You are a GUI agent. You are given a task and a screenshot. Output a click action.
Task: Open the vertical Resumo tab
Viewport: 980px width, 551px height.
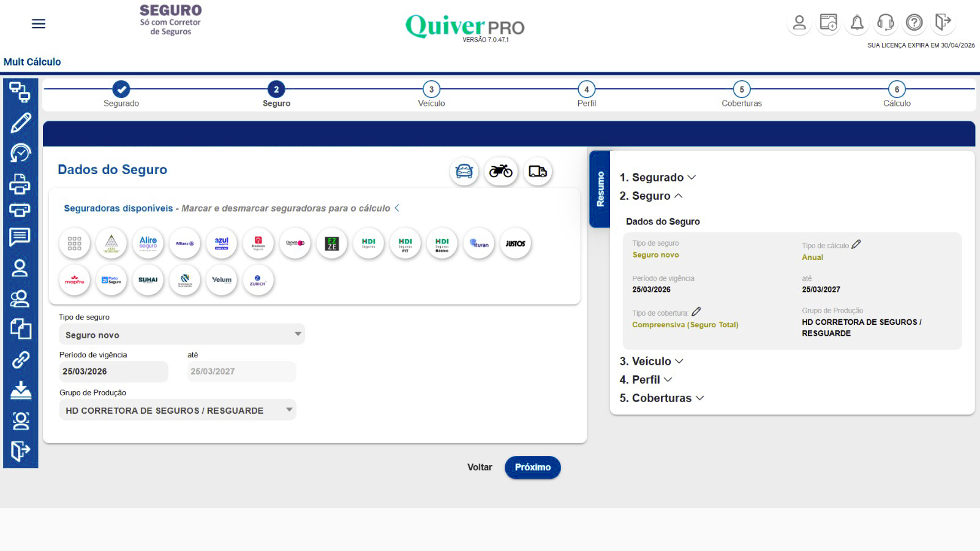(x=600, y=189)
